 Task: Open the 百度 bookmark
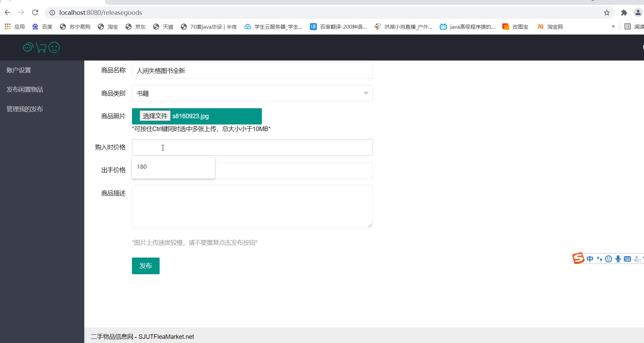click(42, 27)
